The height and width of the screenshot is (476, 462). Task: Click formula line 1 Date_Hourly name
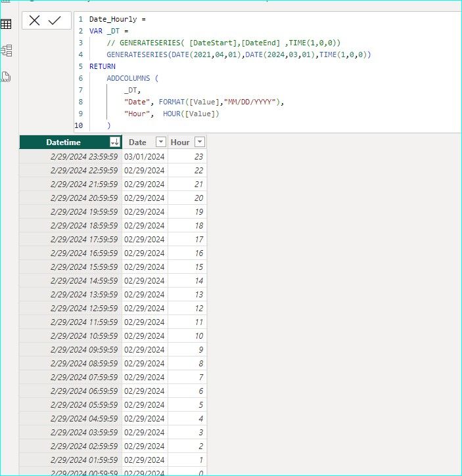pyautogui.click(x=113, y=20)
